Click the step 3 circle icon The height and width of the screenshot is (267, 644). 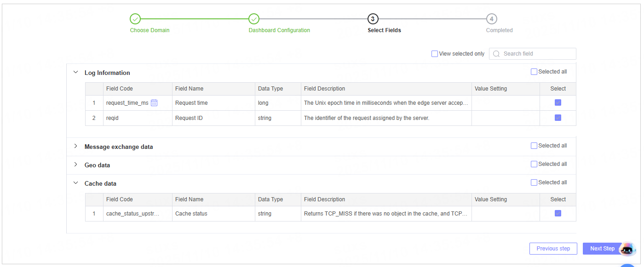click(x=373, y=19)
